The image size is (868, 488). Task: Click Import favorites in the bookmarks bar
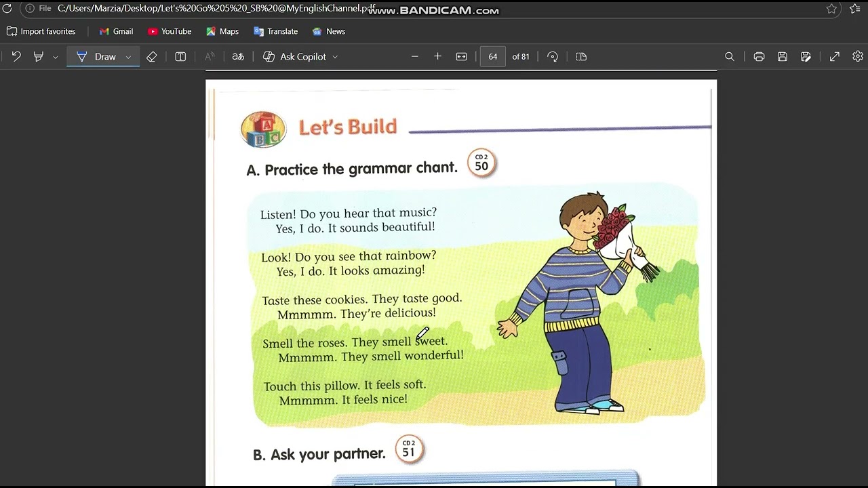41,31
